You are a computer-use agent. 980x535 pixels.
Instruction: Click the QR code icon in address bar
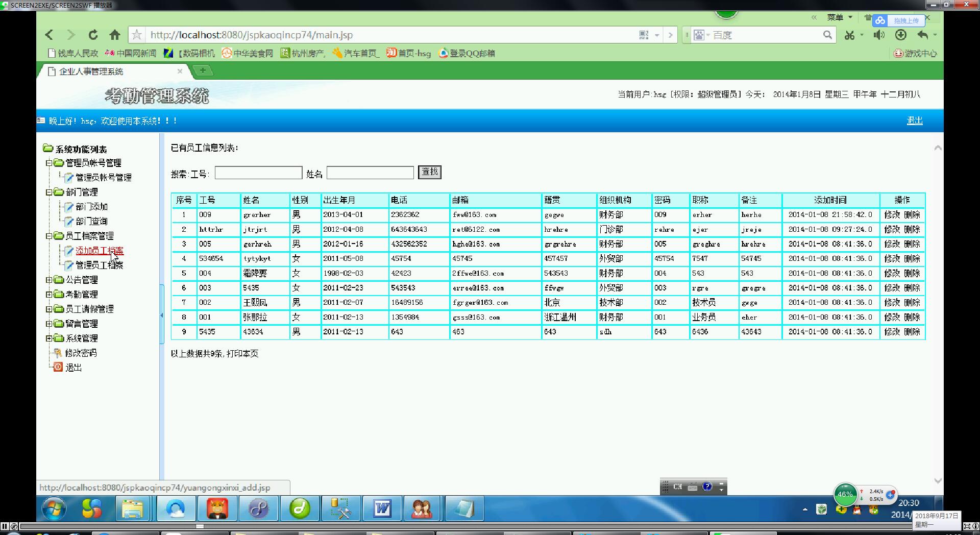(x=644, y=35)
